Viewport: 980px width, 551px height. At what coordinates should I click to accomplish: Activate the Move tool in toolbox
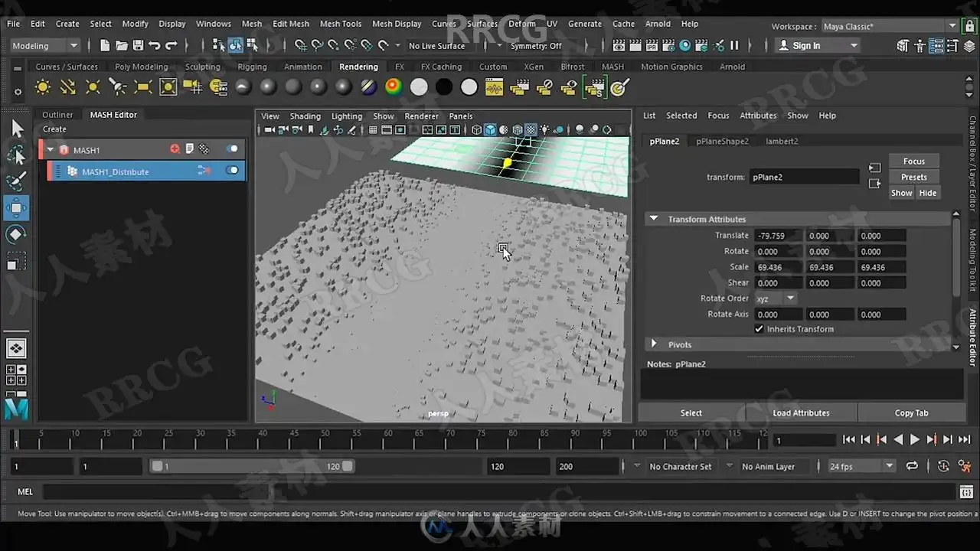click(16, 207)
